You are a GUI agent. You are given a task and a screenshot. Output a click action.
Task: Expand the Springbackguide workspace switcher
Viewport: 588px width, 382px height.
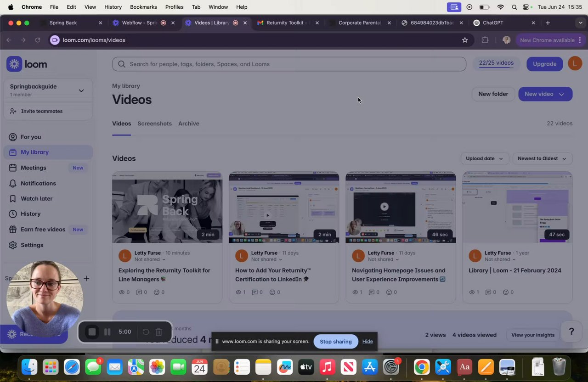tap(81, 90)
